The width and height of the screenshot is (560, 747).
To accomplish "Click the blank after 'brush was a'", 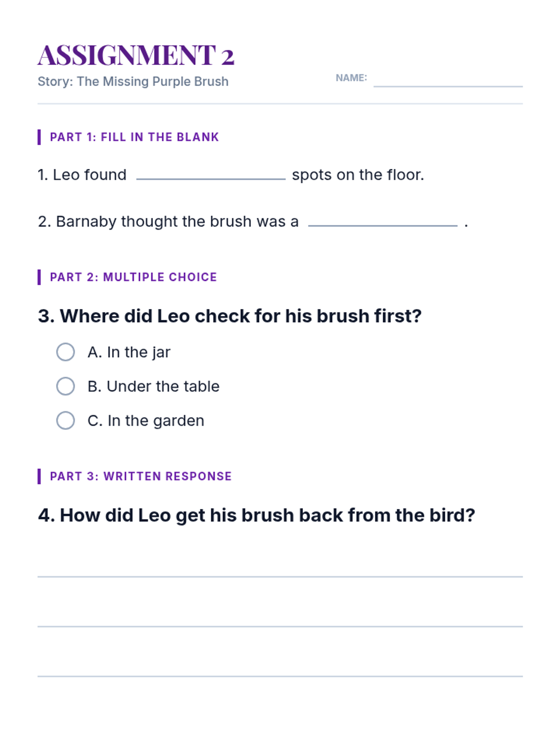I will click(x=383, y=220).
